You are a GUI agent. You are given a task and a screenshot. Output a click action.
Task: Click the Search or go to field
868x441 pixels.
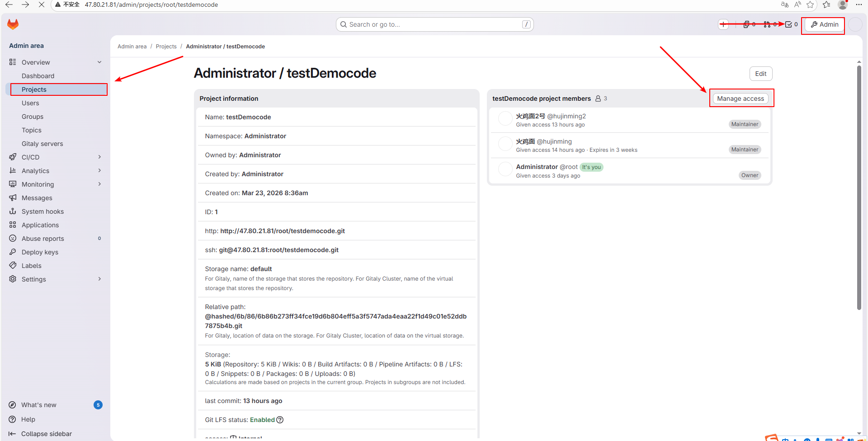(x=435, y=24)
